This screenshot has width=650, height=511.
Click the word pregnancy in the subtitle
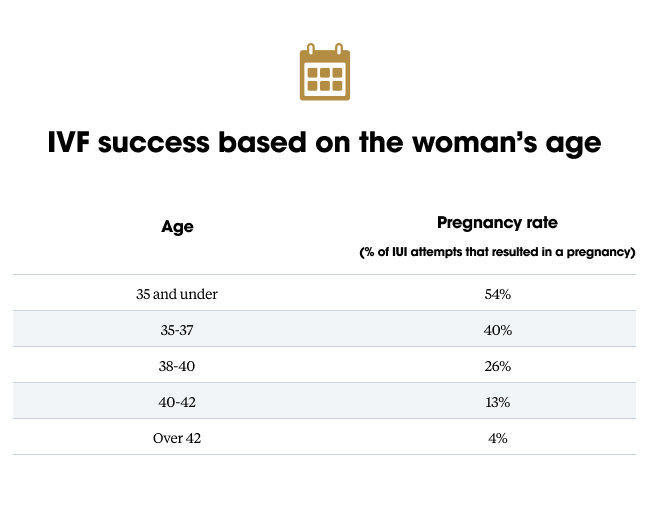point(601,252)
